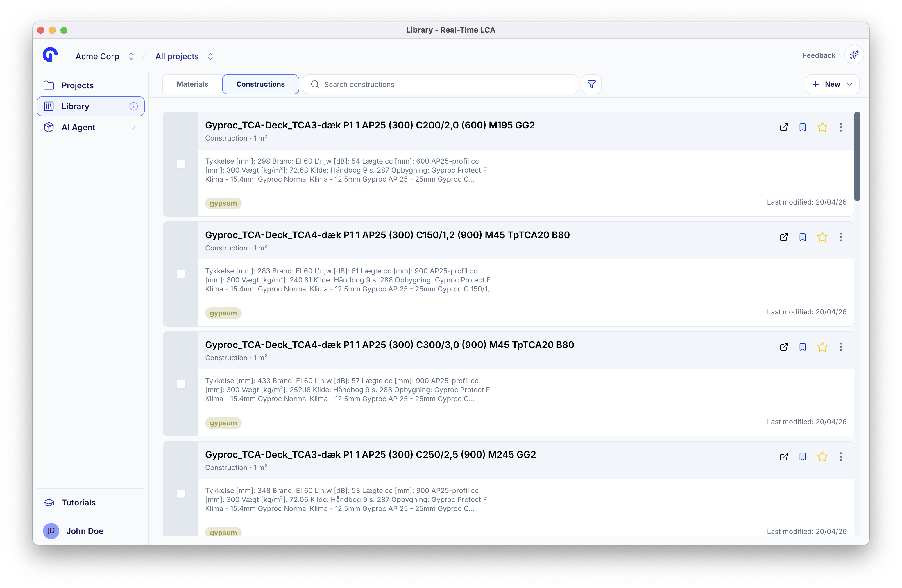Viewport: 902px width, 588px height.
Task: Open Gyproc TCA3-dæk C250/2,5 M245 GG2 title
Action: (370, 455)
